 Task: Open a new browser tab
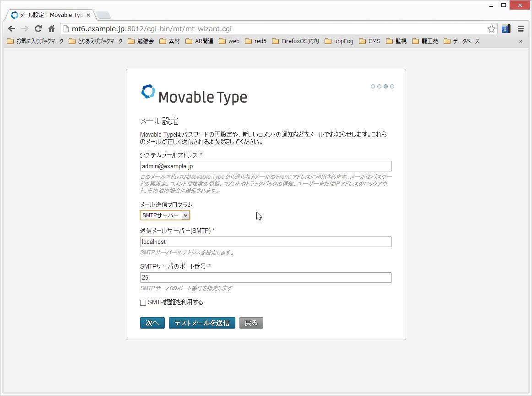point(103,15)
